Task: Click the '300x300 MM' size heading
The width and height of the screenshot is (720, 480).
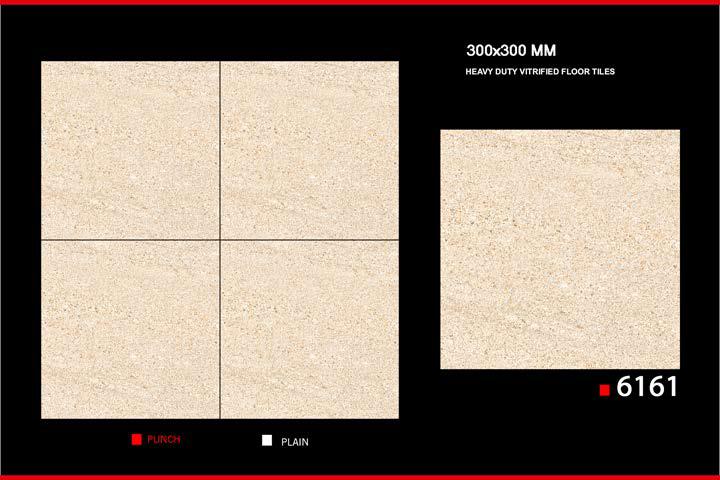Action: pyautogui.click(x=511, y=51)
